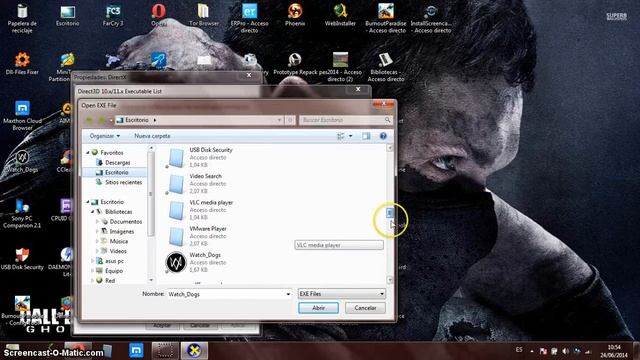The image size is (640, 360).
Task: Open the volume speaker tray icon
Action: [565, 351]
